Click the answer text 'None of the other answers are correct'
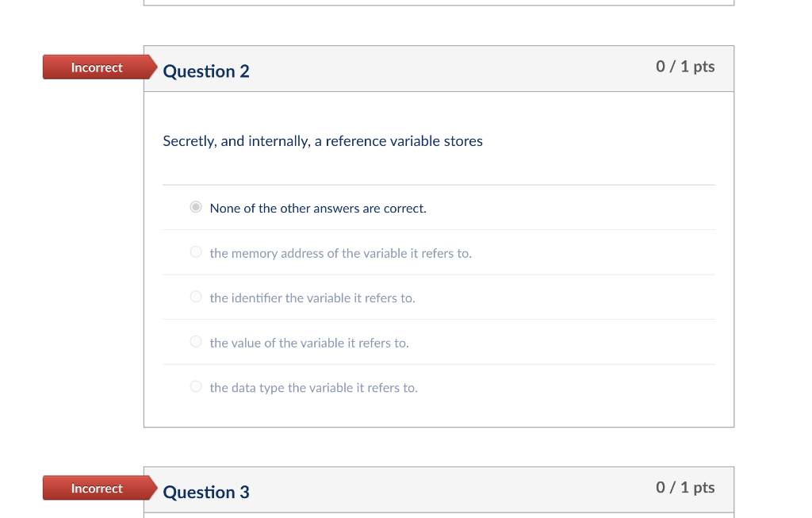Screen dimensions: 812x518 pos(317,208)
